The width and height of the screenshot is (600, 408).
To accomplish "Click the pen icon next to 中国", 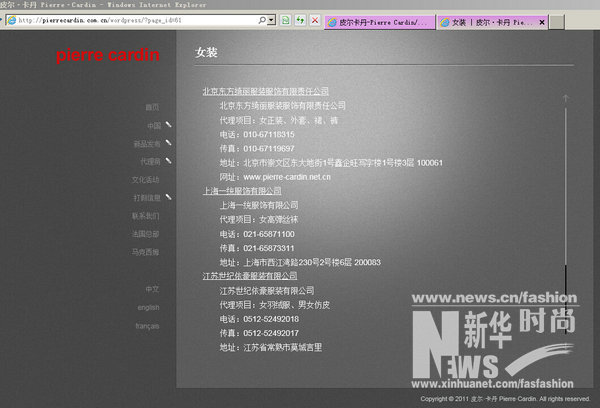I will pos(169,126).
